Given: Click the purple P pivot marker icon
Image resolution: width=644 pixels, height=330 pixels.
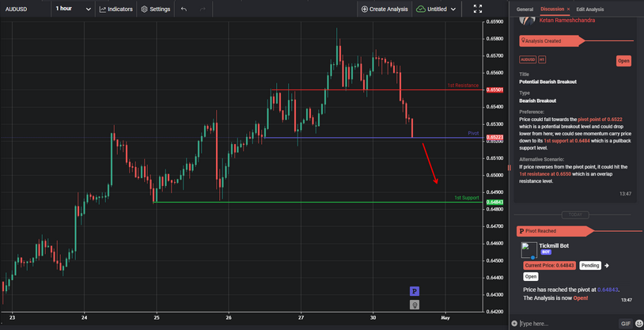Looking at the screenshot, I should [x=415, y=291].
